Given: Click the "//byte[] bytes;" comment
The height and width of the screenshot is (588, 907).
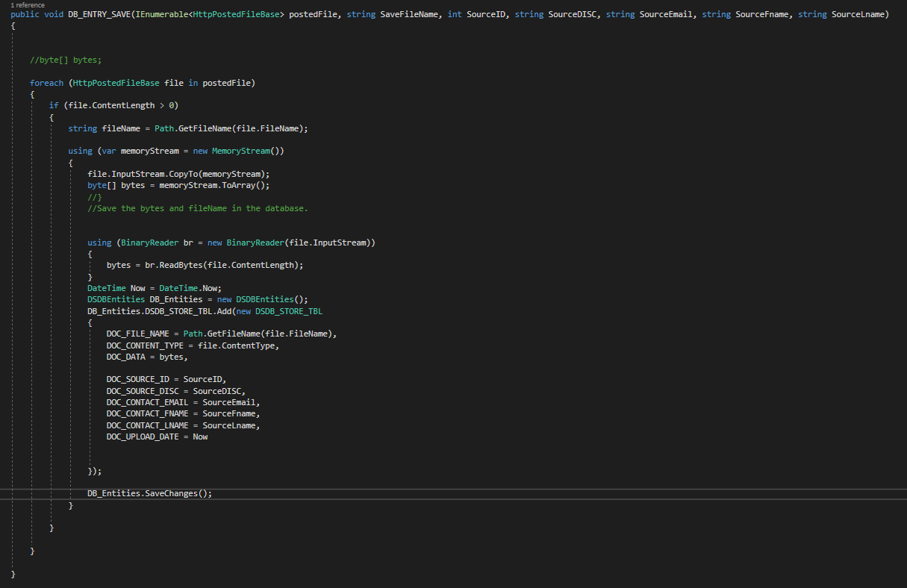Looking at the screenshot, I should (x=64, y=60).
